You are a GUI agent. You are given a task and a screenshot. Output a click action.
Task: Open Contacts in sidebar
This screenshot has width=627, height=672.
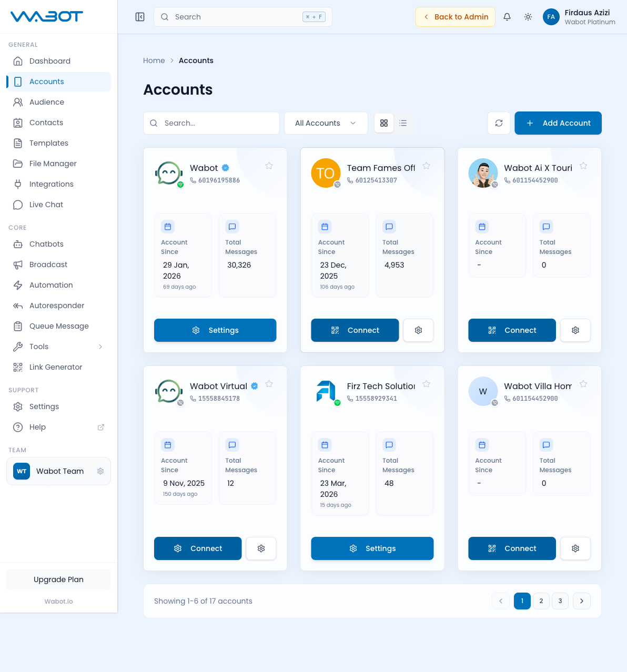tap(58, 123)
